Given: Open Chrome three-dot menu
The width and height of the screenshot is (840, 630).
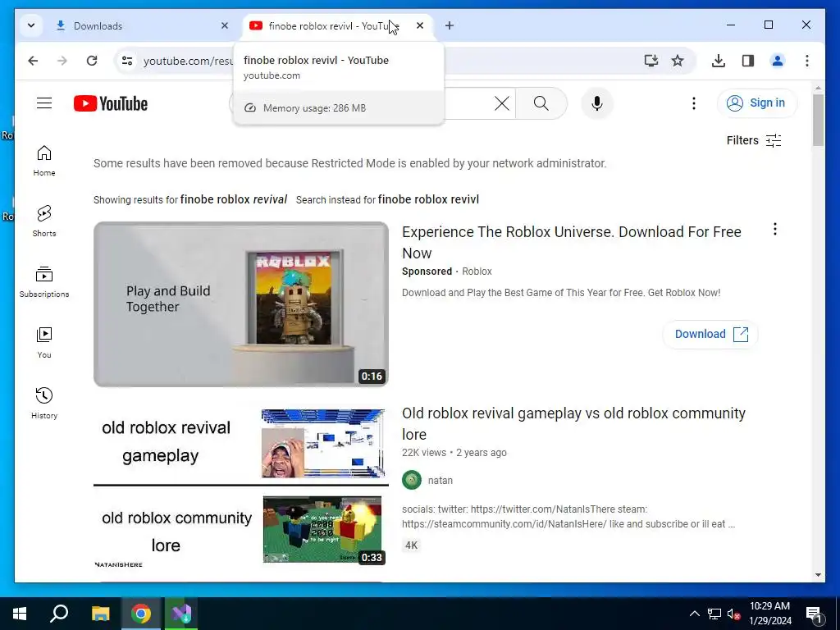Looking at the screenshot, I should pos(807,61).
